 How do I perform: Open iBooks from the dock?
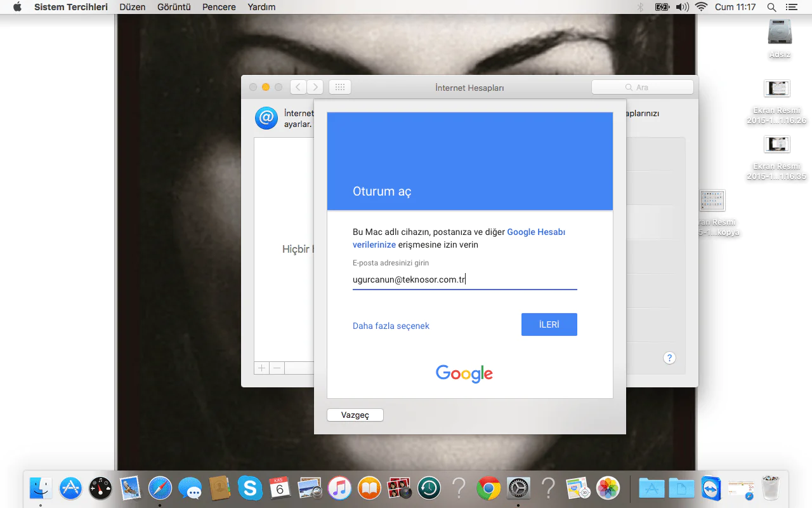[369, 488]
